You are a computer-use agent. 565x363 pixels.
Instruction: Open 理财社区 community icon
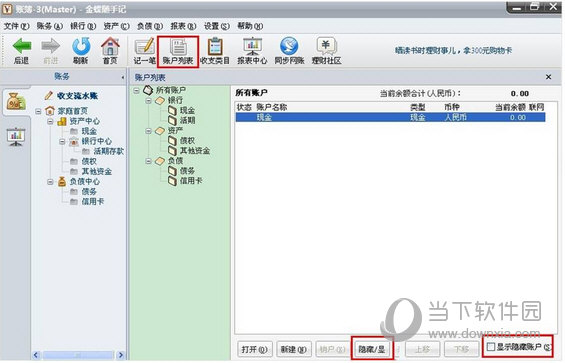[x=326, y=46]
